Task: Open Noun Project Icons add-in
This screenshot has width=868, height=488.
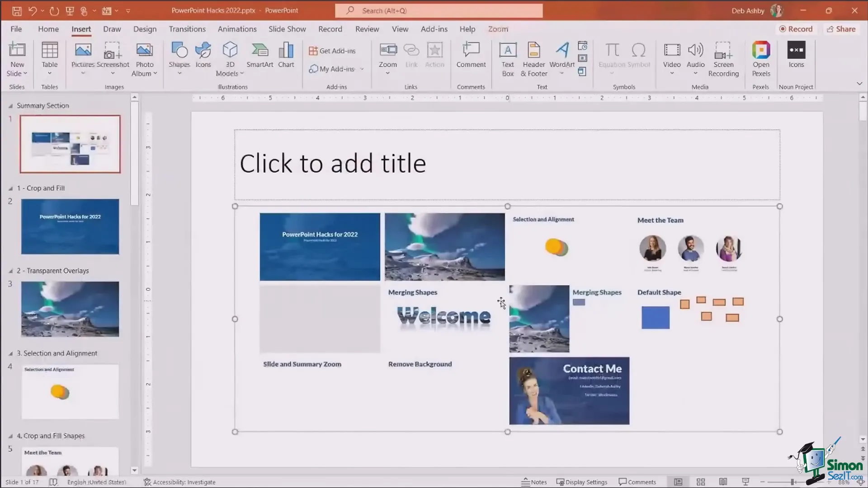Action: tap(796, 55)
